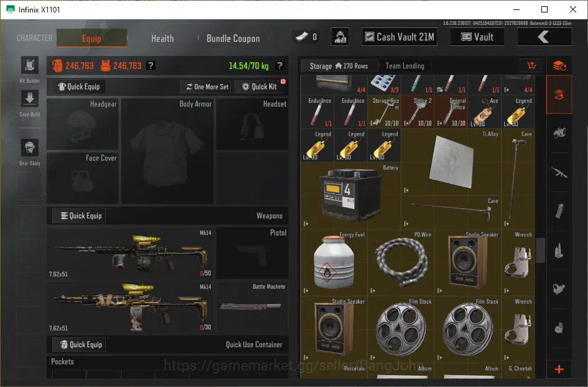The height and width of the screenshot is (387, 588).
Task: Select the empty Headset slot
Action: (x=252, y=124)
